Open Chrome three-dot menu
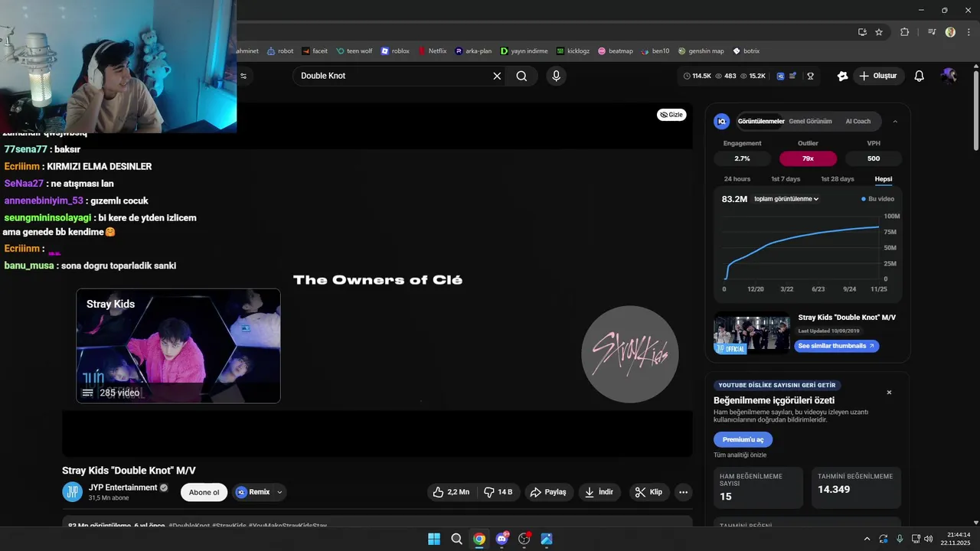980x551 pixels. click(x=967, y=32)
